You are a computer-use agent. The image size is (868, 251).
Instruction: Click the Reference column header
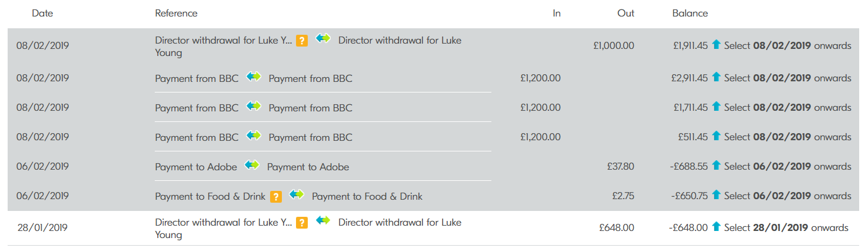[176, 13]
